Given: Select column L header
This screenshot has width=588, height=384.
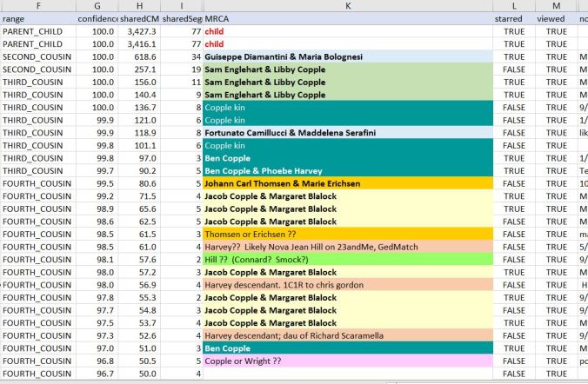Looking at the screenshot, I should coord(513,5).
